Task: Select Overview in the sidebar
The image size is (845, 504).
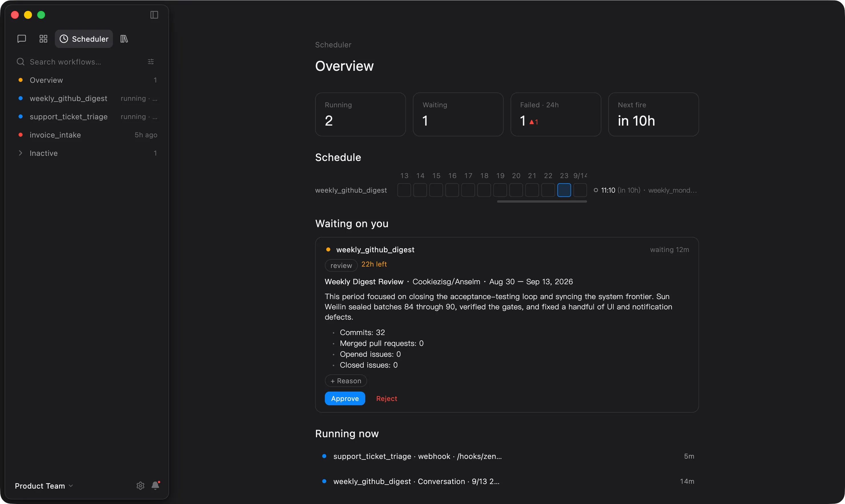Action: (x=87, y=80)
